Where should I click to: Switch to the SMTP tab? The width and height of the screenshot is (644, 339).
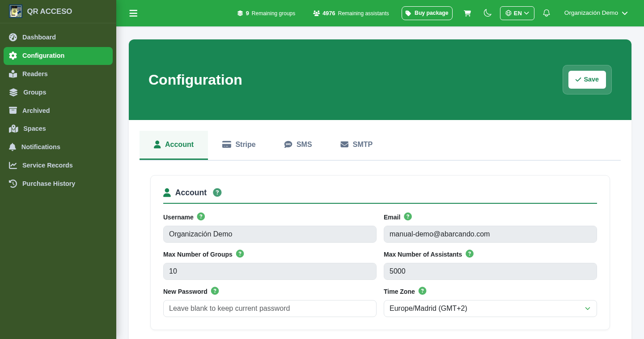[x=356, y=145]
